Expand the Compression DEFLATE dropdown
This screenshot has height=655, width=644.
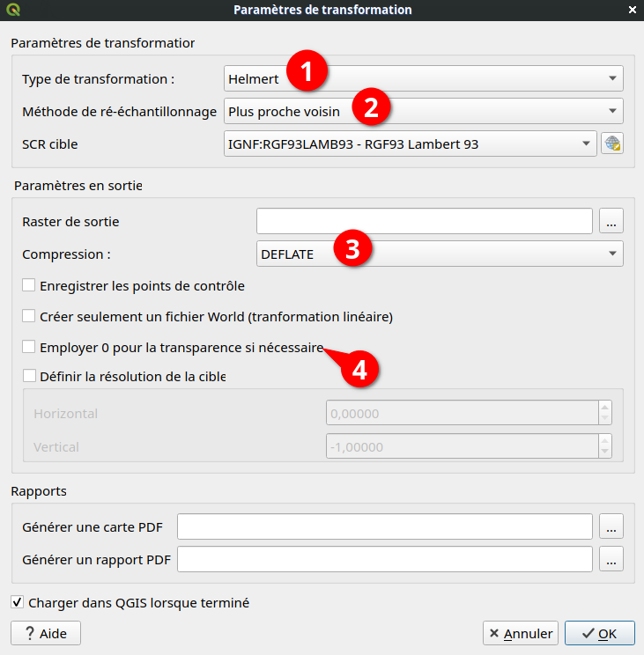(x=439, y=254)
